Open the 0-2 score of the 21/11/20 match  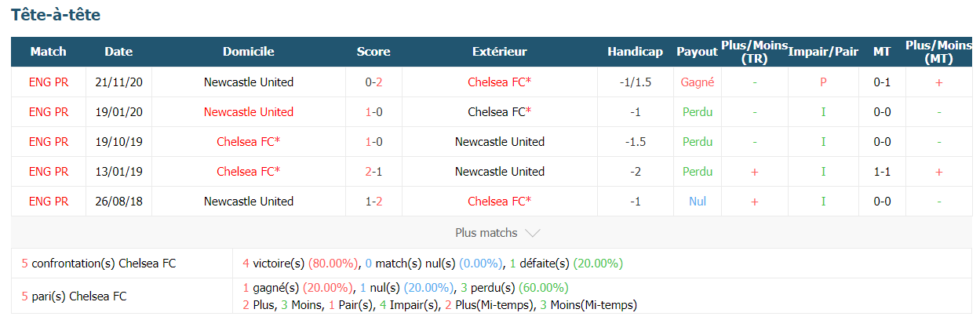(373, 82)
